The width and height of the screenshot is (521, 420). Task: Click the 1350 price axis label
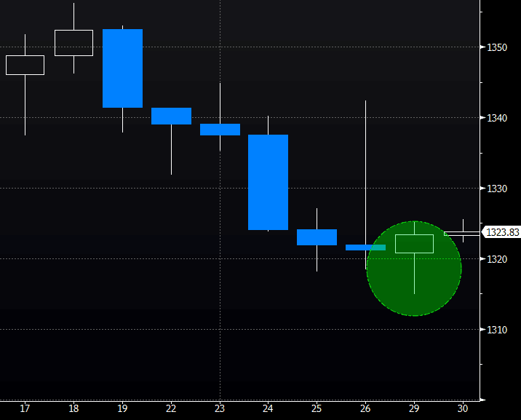coord(498,47)
